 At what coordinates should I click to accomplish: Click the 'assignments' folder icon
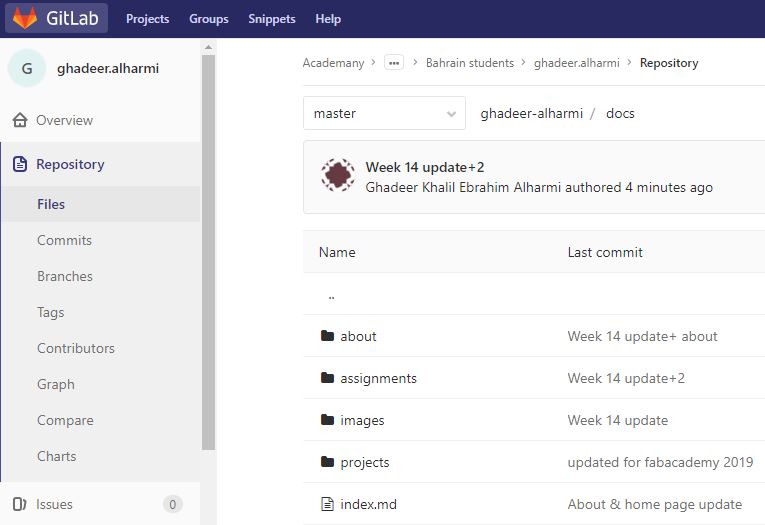coord(327,378)
